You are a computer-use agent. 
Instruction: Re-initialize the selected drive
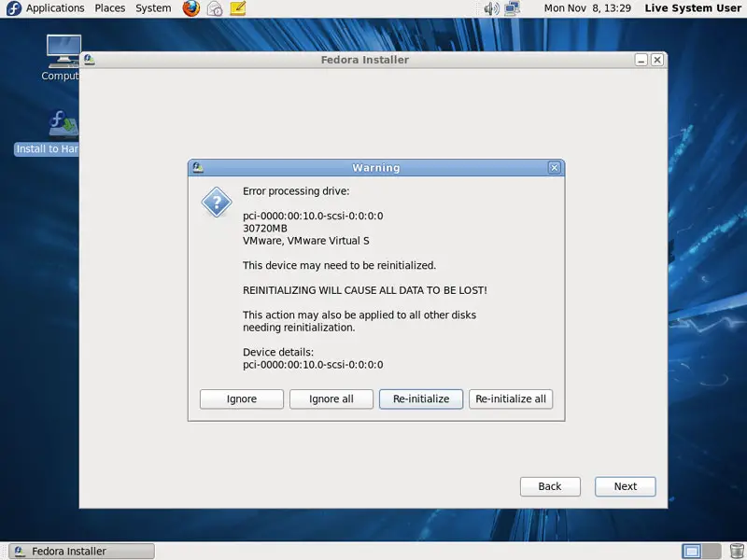tap(421, 399)
